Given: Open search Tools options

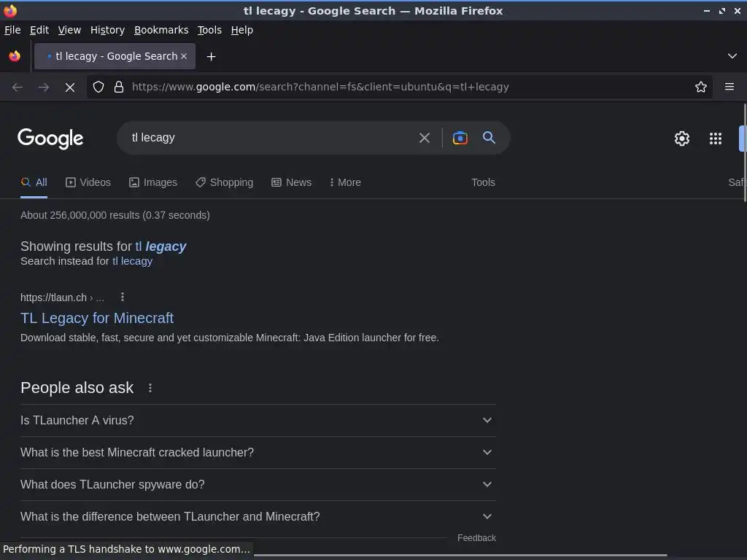Looking at the screenshot, I should (483, 182).
